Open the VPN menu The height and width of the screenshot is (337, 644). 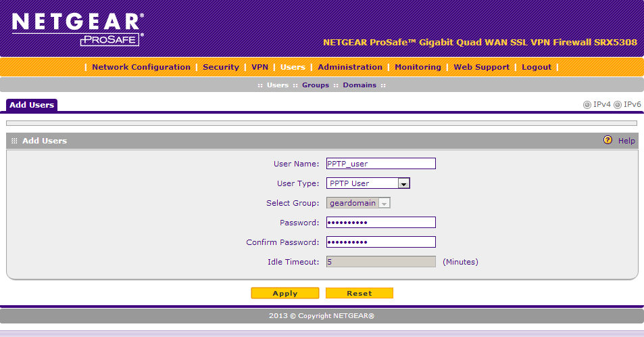[259, 67]
